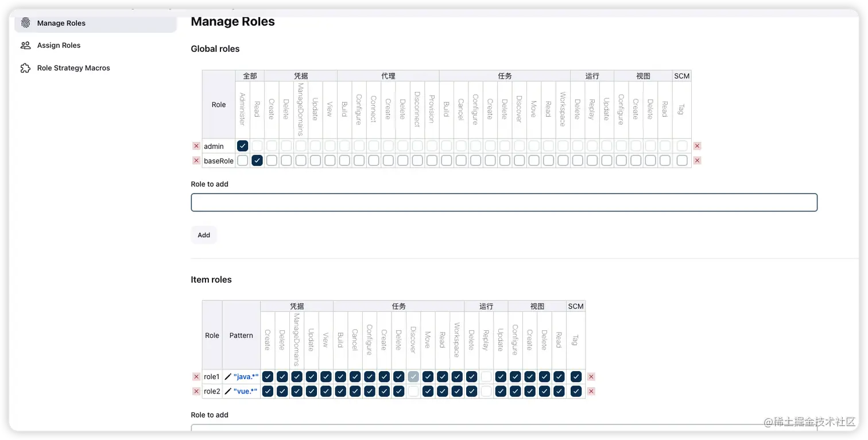The image size is (868, 440).
Task: Focus the Global Role to add field
Action: [x=504, y=202]
